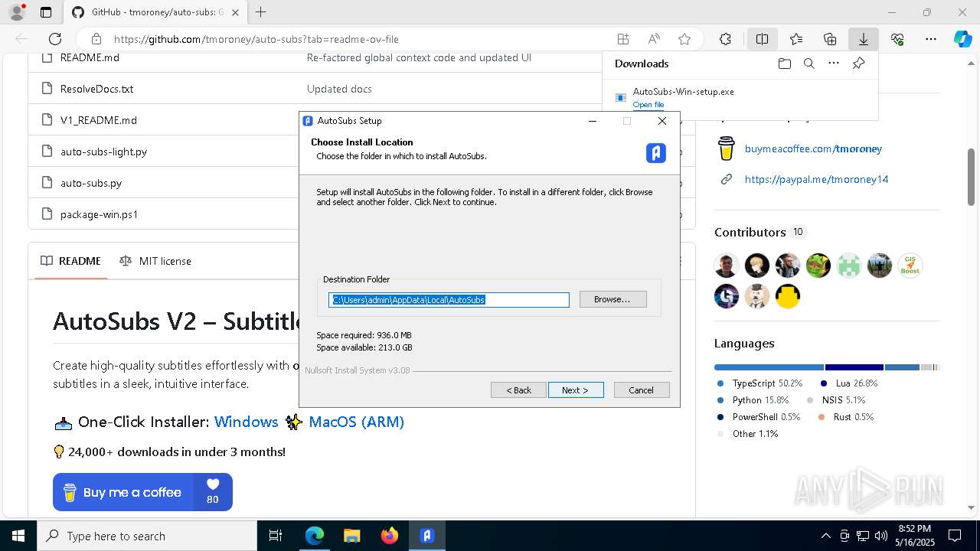Open the Windows Start menu

pos(18,536)
